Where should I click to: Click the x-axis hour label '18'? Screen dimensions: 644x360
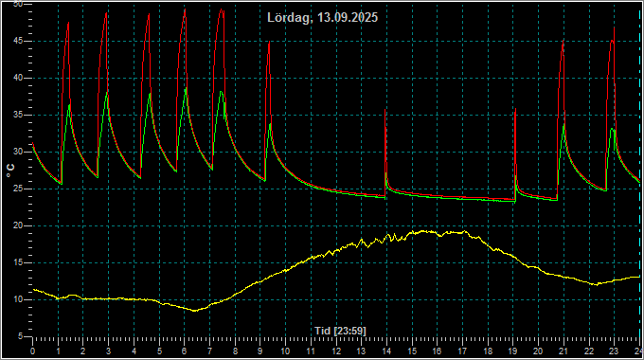[488, 351]
